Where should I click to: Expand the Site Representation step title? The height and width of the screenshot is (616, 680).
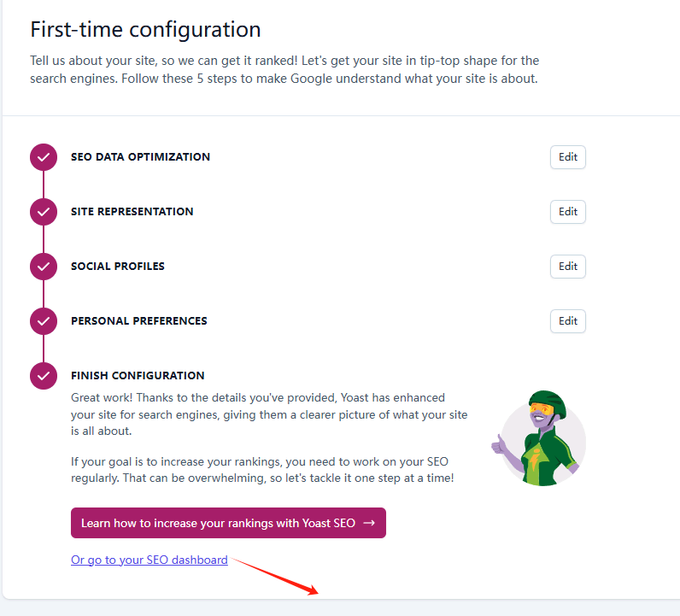[x=132, y=212]
